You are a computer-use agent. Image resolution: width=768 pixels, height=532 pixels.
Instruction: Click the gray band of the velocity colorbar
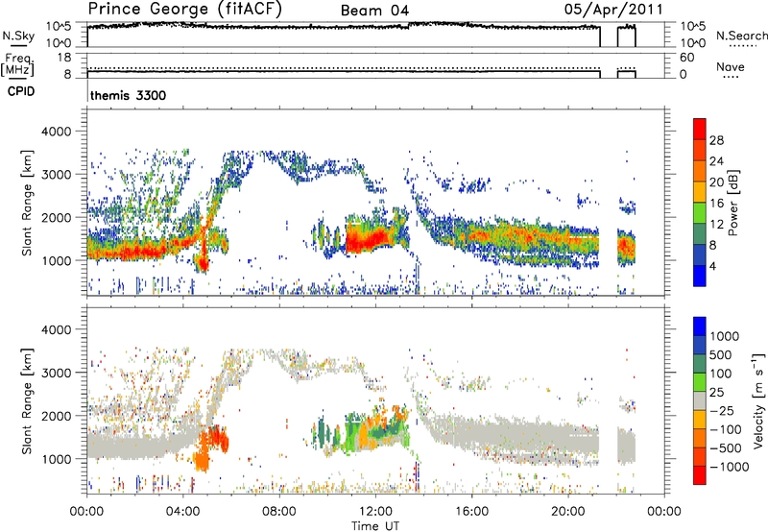click(700, 400)
